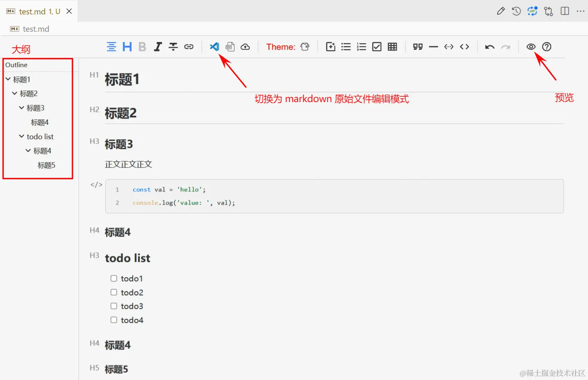Open more actions via the ellipsis menu
Image resolution: width=588 pixels, height=380 pixels.
coord(581,11)
